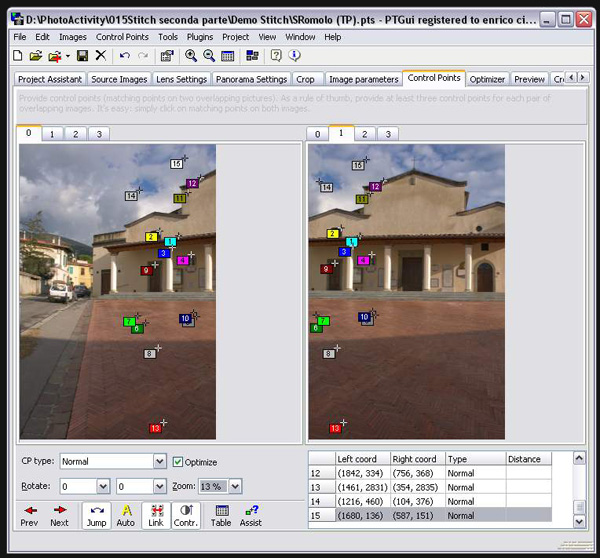The width and height of the screenshot is (600, 558).
Task: Toggle the Jump button
Action: point(96,516)
